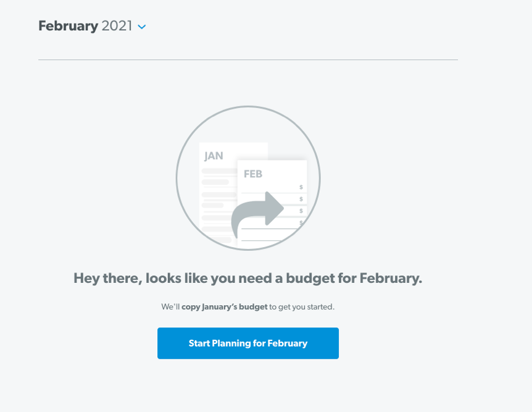Click the second dollar sign on FEB sheet
This screenshot has width=532, height=412.
pos(301,199)
